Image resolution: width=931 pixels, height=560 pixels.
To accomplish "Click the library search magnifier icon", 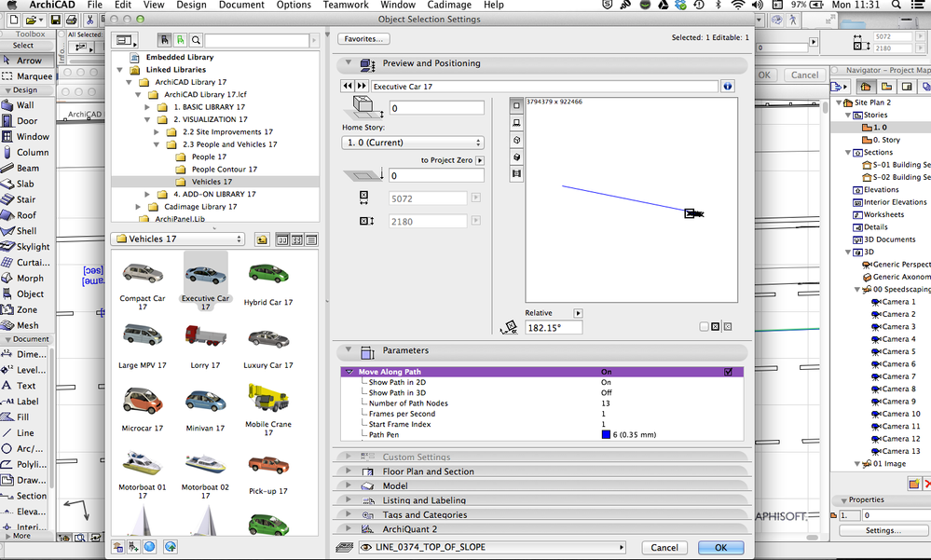I will coord(196,41).
